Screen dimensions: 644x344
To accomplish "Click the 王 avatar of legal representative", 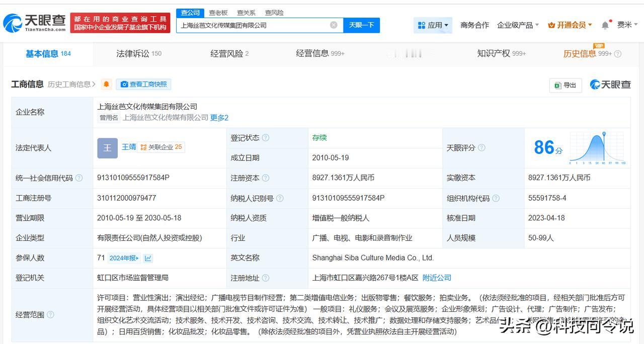I will click(107, 148).
